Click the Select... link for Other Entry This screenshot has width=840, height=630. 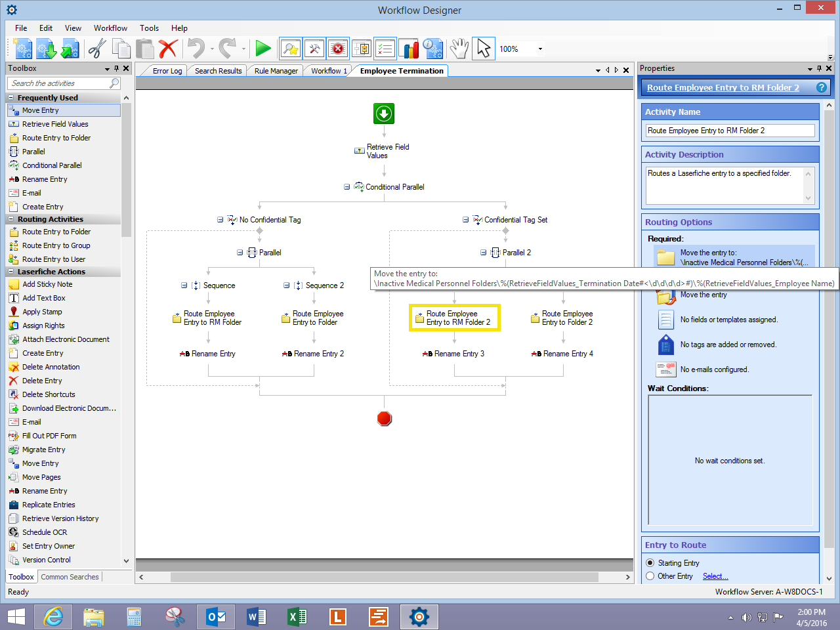pyautogui.click(x=715, y=576)
